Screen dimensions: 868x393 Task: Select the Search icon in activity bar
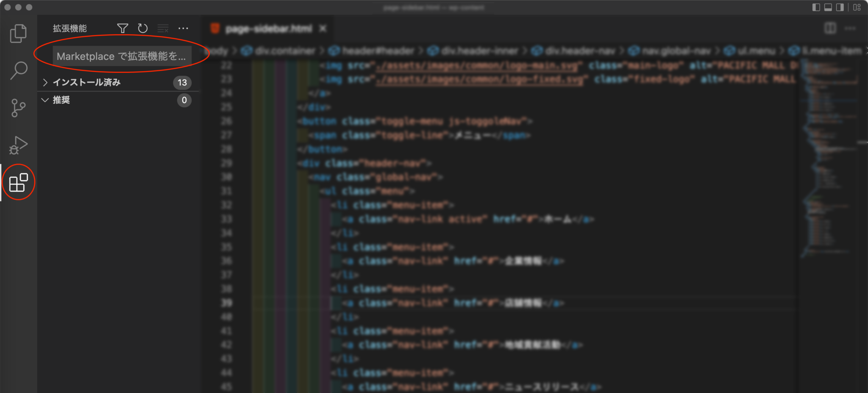18,70
